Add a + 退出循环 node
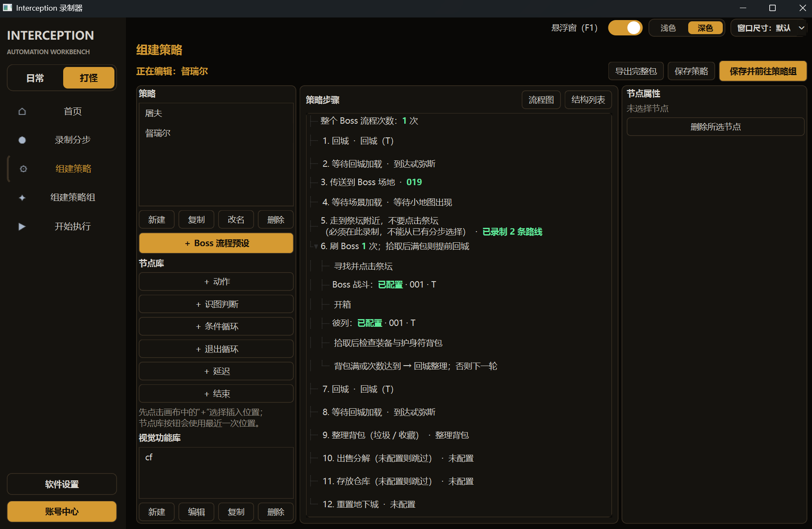The width and height of the screenshot is (812, 529). (216, 349)
